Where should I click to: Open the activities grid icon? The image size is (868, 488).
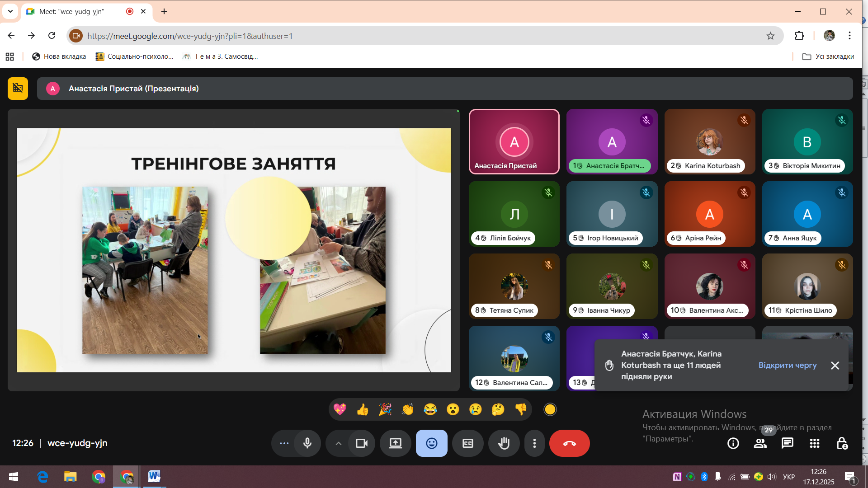[814, 443]
